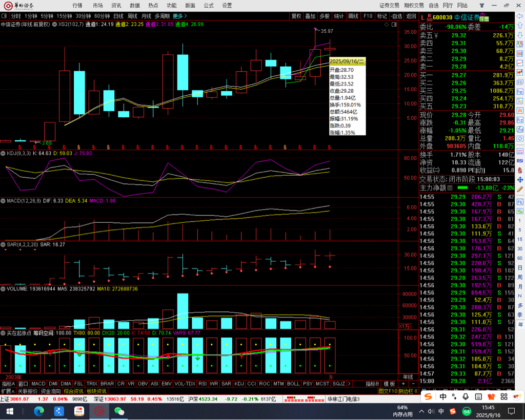This screenshot has width=525, height=420.
Task: Open the trend line chart sidebar icon
Action: point(520,63)
